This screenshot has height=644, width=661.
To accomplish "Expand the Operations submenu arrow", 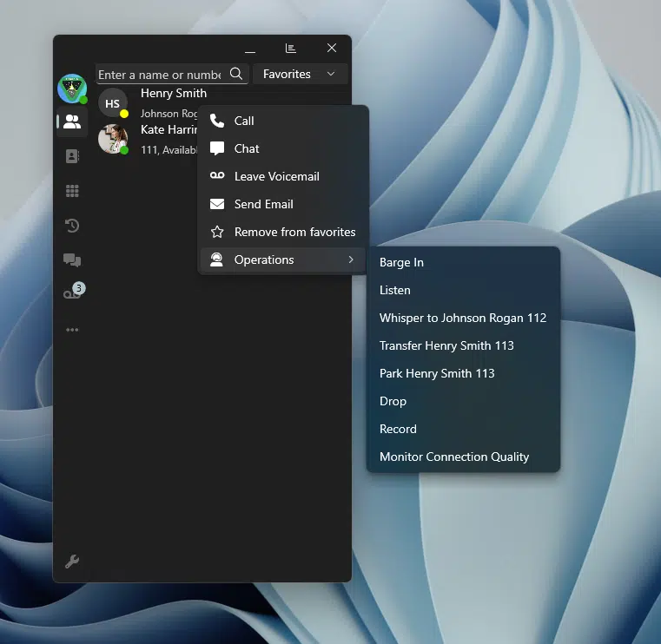I will [x=351, y=260].
